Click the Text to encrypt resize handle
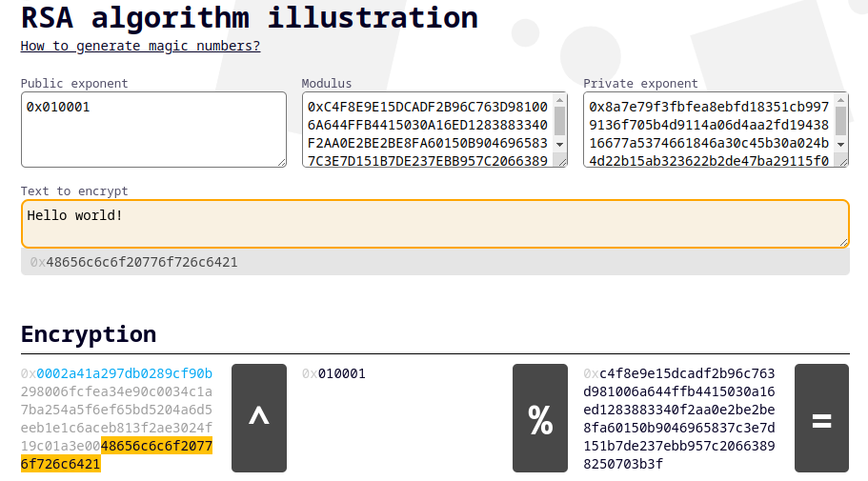This screenshot has width=868, height=481. pos(843,242)
